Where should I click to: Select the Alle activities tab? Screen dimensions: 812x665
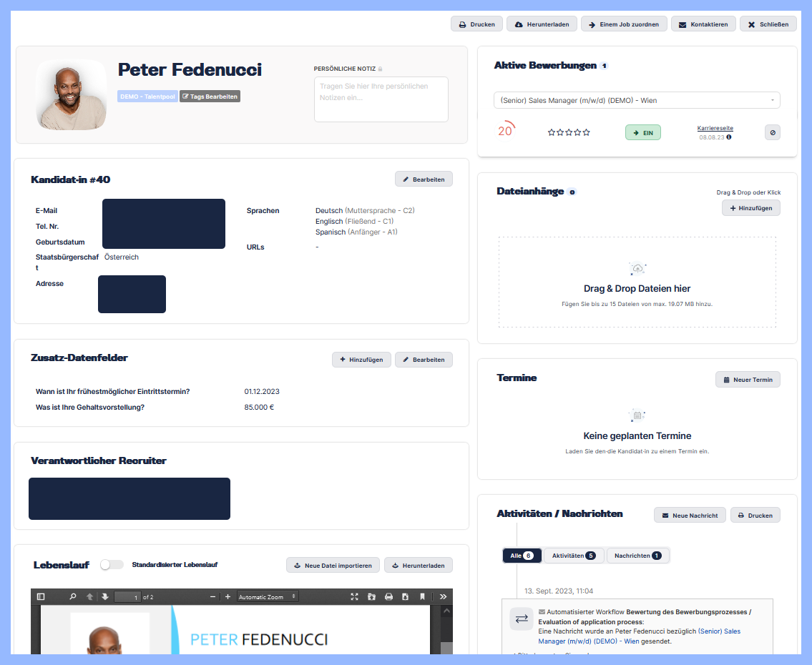(x=522, y=555)
